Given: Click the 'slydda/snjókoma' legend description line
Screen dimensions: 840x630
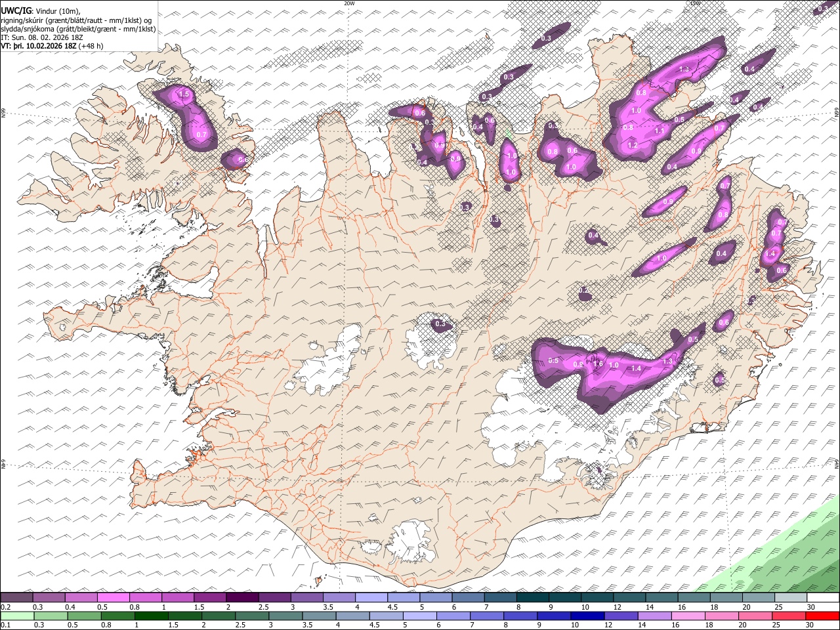Looking at the screenshot, I should click(79, 29).
